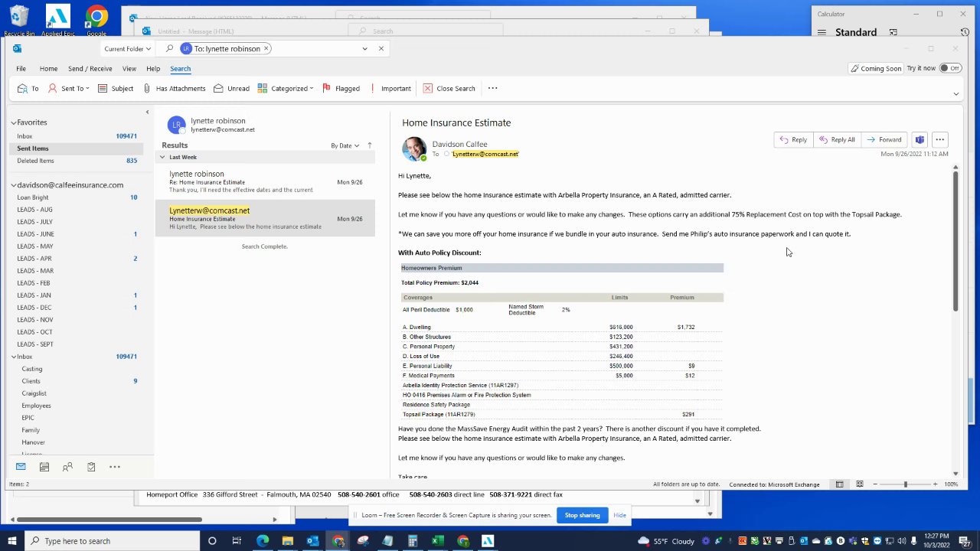Image resolution: width=980 pixels, height=551 pixels.
Task: Open 'Re: Home Insurance Estimate' message
Action: click(x=265, y=181)
